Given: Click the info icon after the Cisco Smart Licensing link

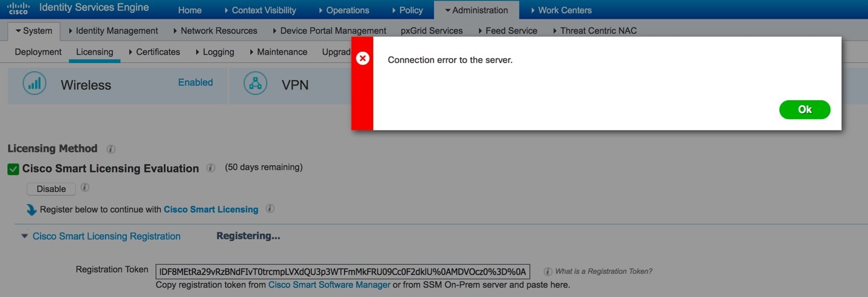Looking at the screenshot, I should (270, 208).
